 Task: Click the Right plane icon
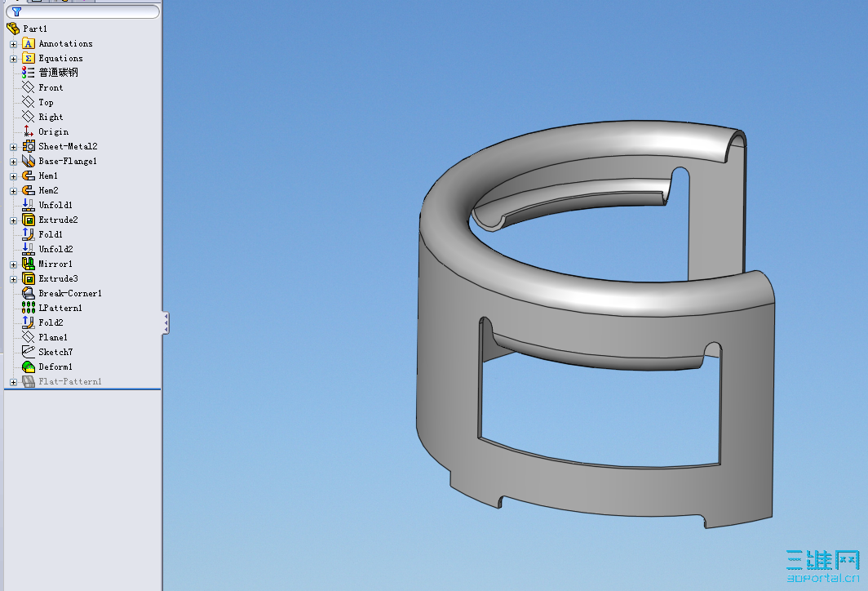pos(29,117)
